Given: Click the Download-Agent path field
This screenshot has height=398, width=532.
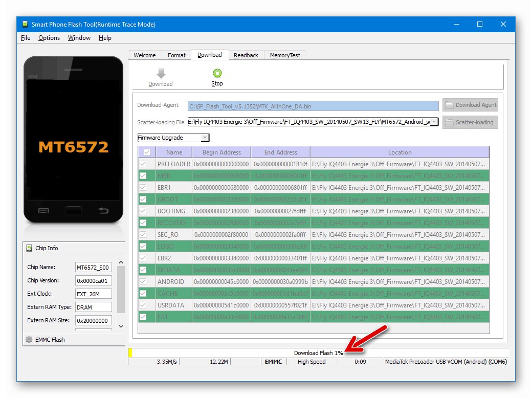Looking at the screenshot, I should (x=313, y=106).
